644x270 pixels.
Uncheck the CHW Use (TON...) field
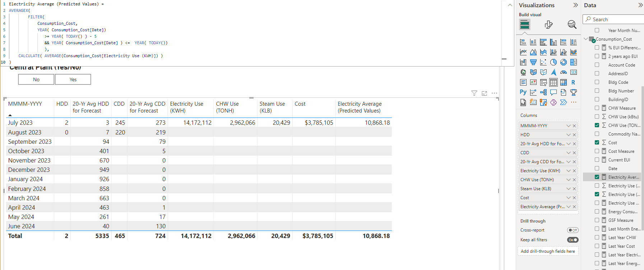click(597, 125)
